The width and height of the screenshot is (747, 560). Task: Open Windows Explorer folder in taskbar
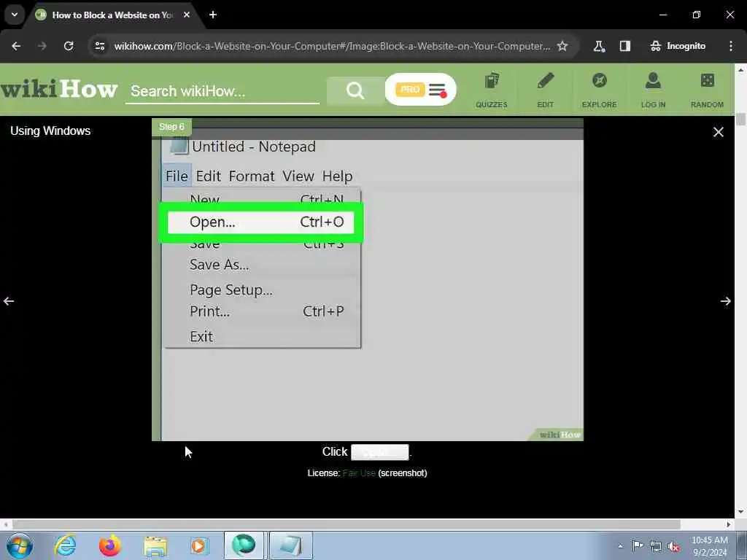click(155, 545)
